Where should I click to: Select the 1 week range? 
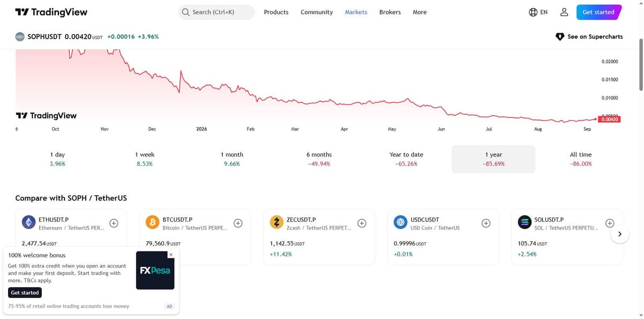(145, 159)
